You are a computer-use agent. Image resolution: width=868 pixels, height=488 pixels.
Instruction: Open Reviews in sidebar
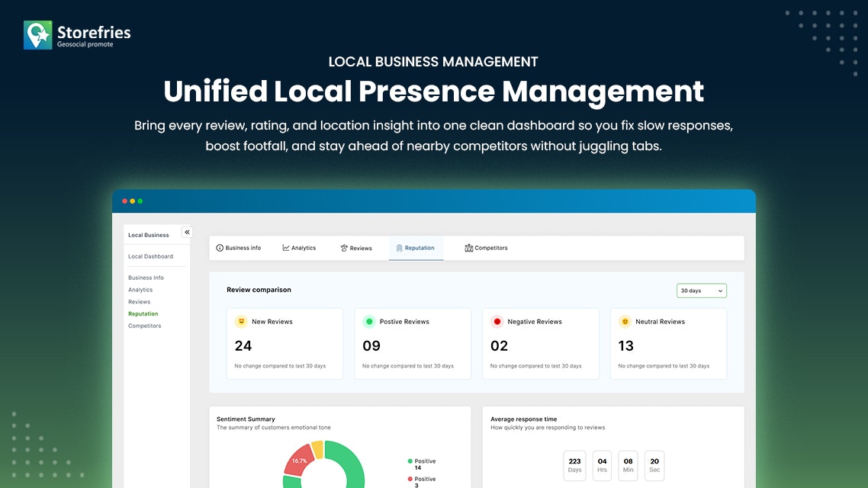[140, 301]
